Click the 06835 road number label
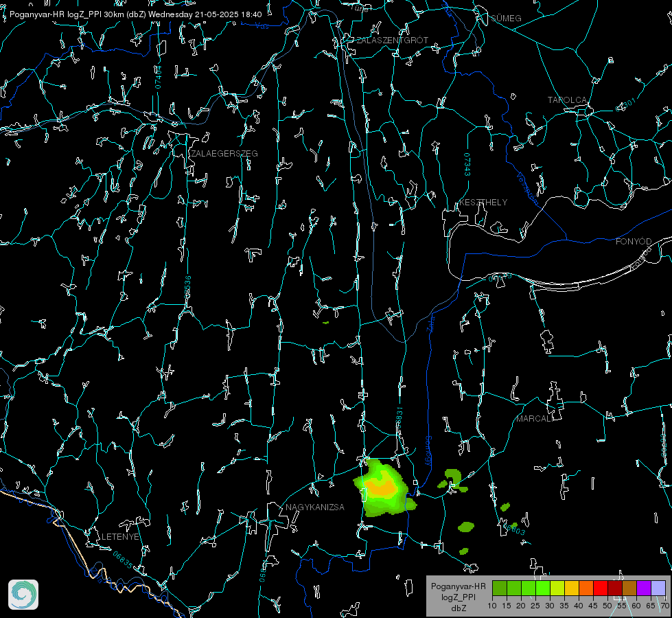This screenshot has width=672, height=618. click(x=123, y=560)
